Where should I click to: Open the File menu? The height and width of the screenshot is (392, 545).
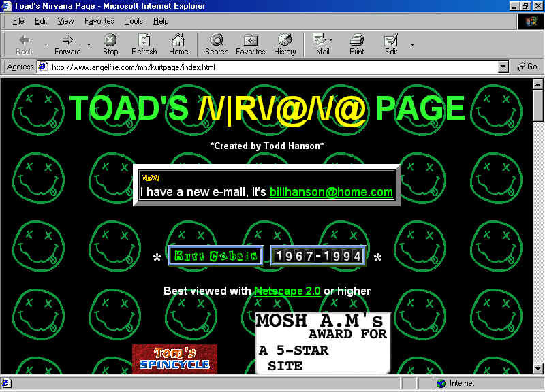click(x=18, y=21)
